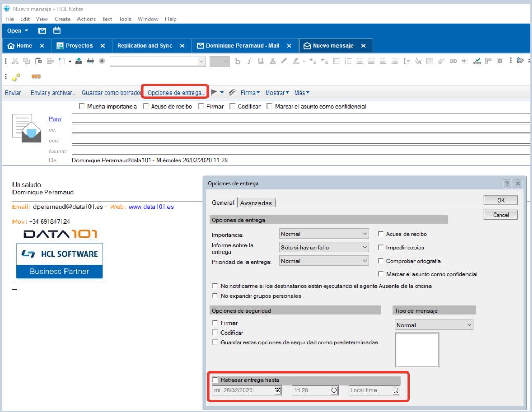Apply bold formatting with the b icon
This screenshot has width=532, height=412.
coord(238,61)
